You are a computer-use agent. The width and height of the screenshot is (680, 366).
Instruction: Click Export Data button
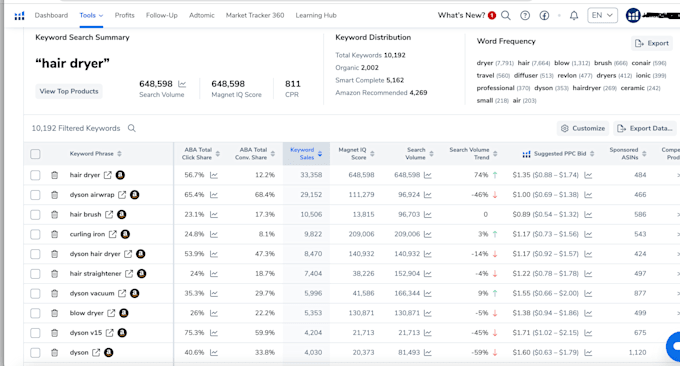[x=645, y=128]
